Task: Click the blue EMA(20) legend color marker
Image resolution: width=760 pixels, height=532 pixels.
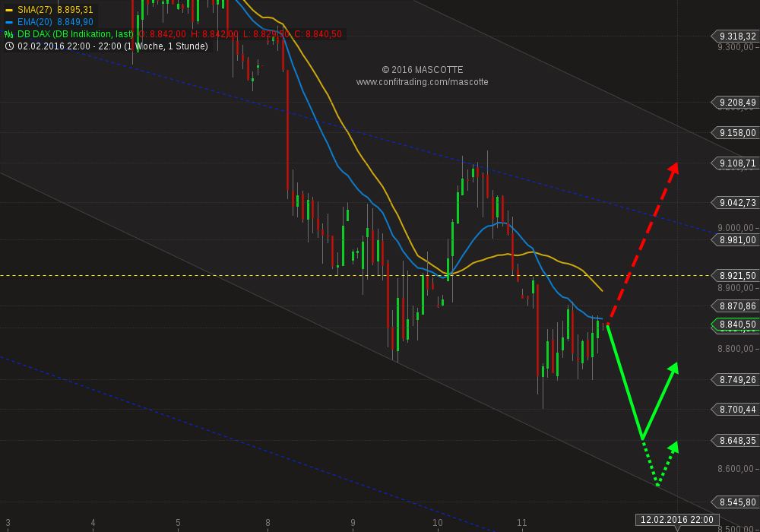Action: [8, 22]
